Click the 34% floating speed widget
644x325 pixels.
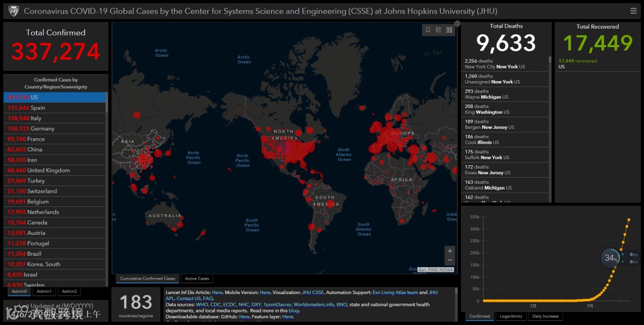611,258
